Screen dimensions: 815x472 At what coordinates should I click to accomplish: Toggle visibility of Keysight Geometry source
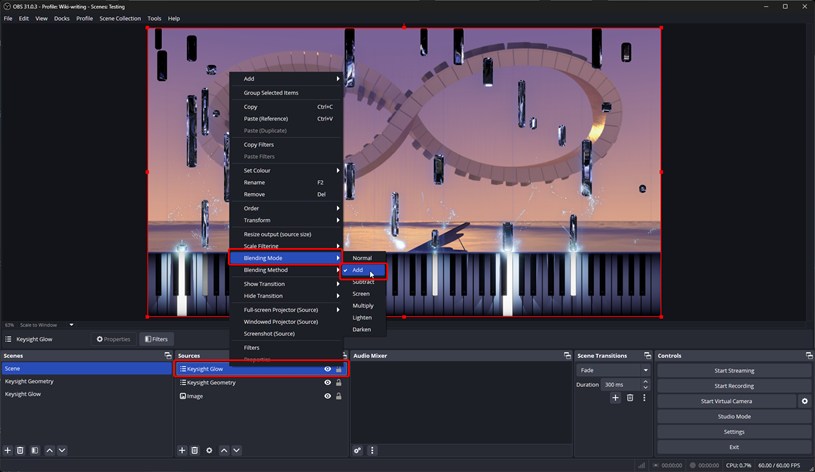(x=327, y=383)
